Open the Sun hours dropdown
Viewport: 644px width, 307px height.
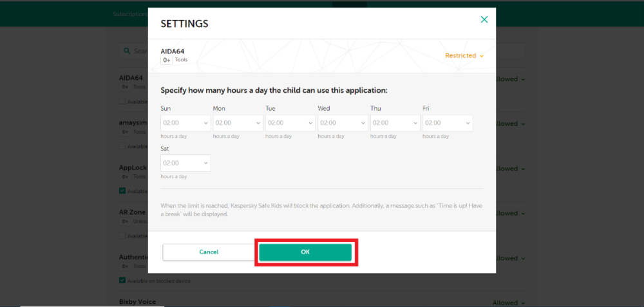185,123
